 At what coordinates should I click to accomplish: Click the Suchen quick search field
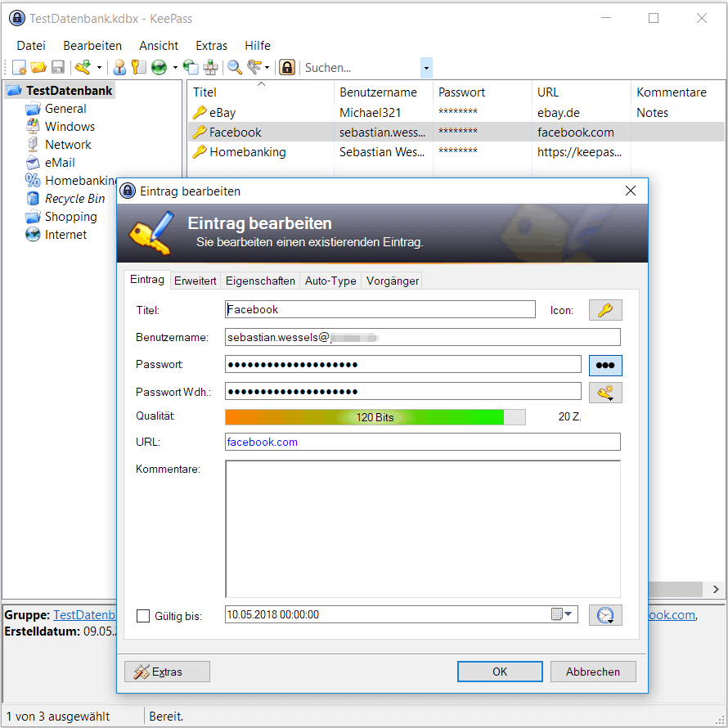362,68
